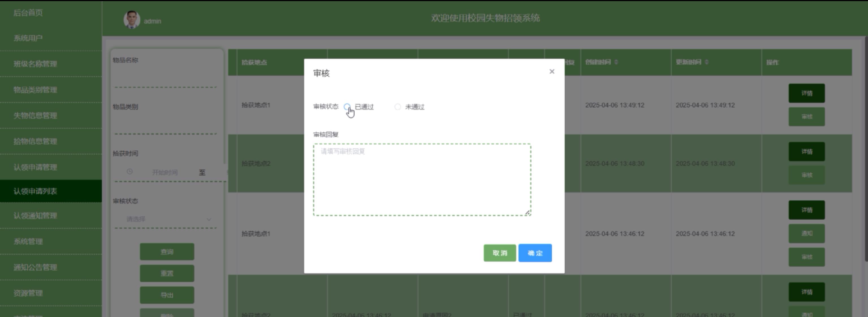Image resolution: width=868 pixels, height=317 pixels.
Task: Go to 系统用户 menu item
Action: point(28,38)
